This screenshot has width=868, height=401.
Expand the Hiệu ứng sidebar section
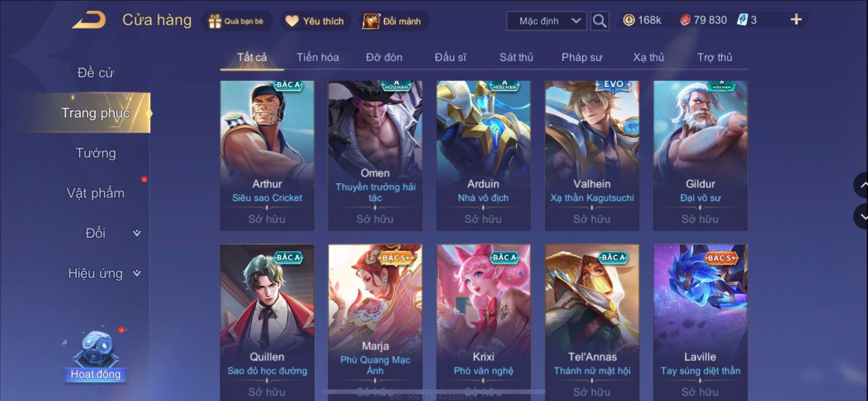[x=137, y=273]
